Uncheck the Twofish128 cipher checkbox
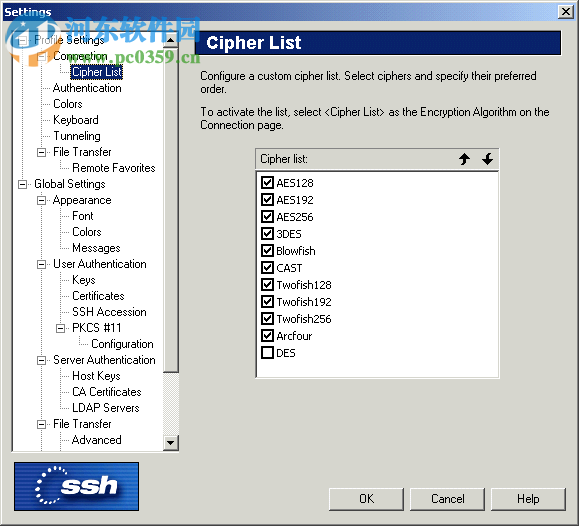This screenshot has height=526, width=579. (x=267, y=284)
